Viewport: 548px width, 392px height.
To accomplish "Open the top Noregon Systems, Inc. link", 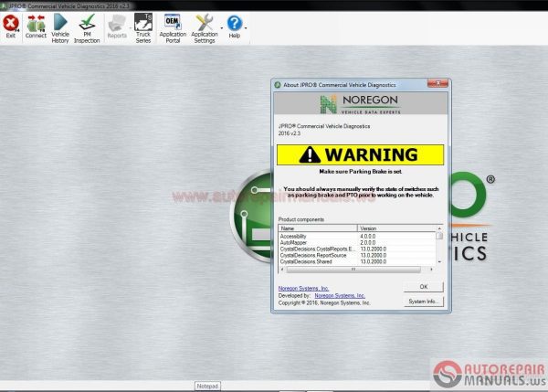I will [x=303, y=288].
